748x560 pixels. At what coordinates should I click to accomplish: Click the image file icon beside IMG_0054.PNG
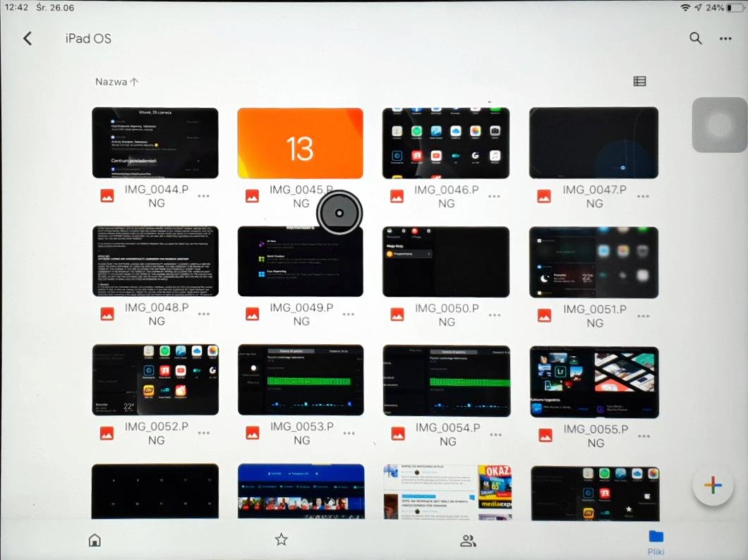coord(398,434)
